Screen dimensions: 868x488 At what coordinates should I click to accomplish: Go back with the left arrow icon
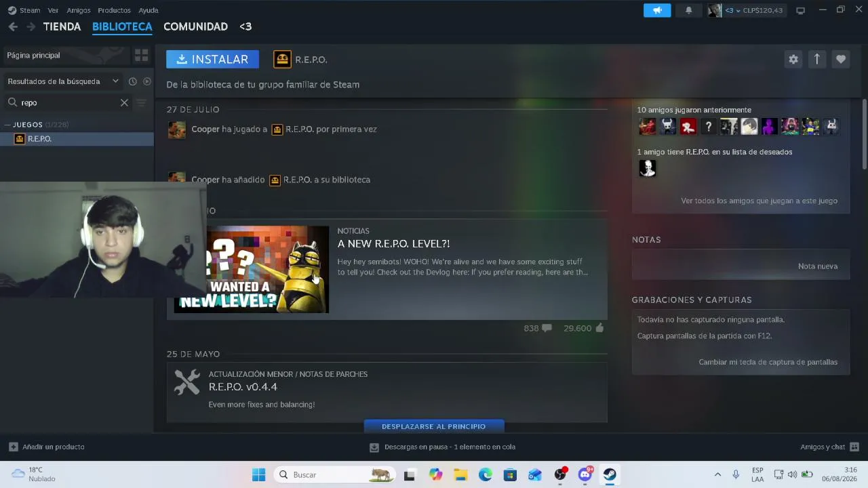(x=13, y=26)
